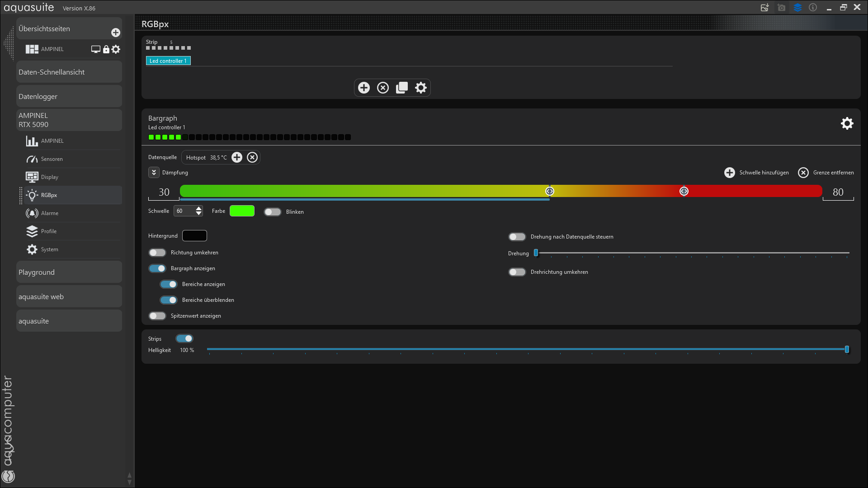The width and height of the screenshot is (868, 488).
Task: Open the green Farbe color swatch
Action: [x=242, y=211]
